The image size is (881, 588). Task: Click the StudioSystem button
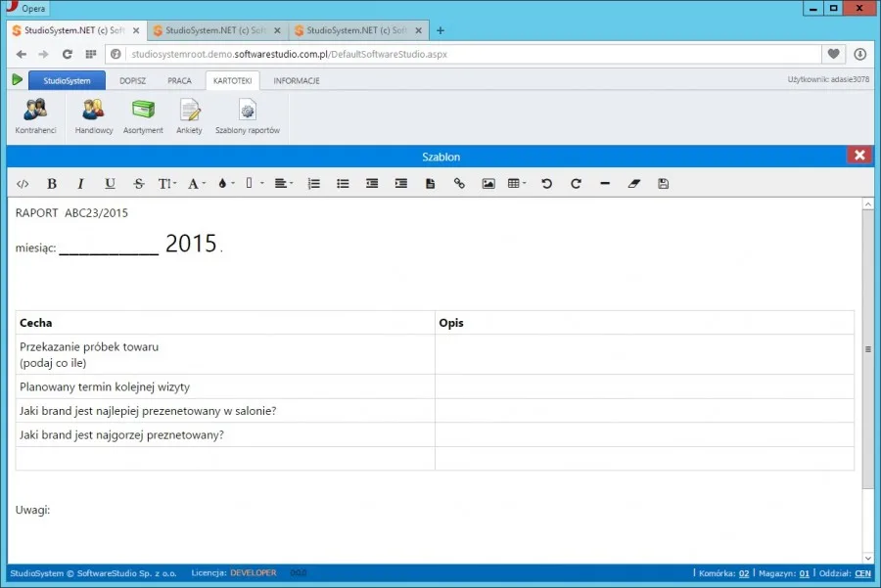click(x=67, y=81)
